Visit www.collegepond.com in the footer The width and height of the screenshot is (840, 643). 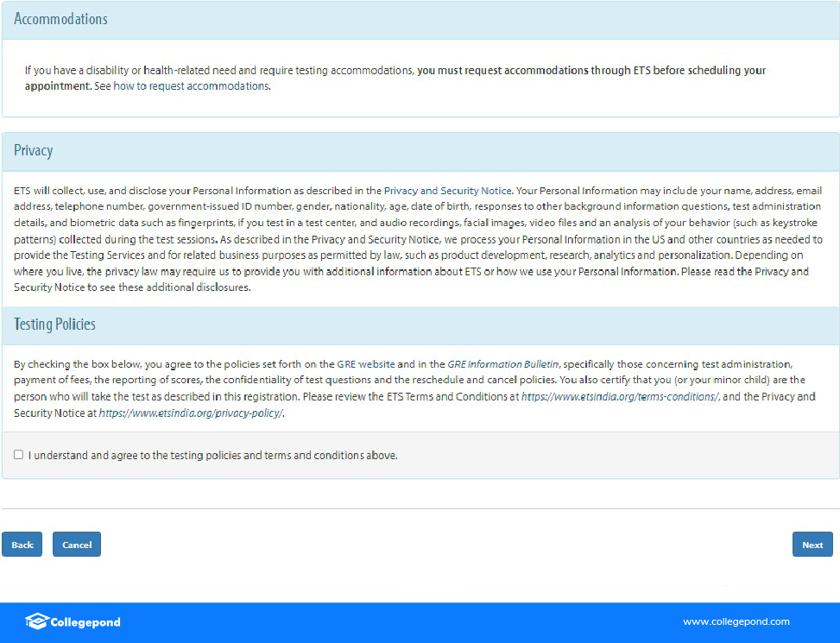[x=736, y=621]
